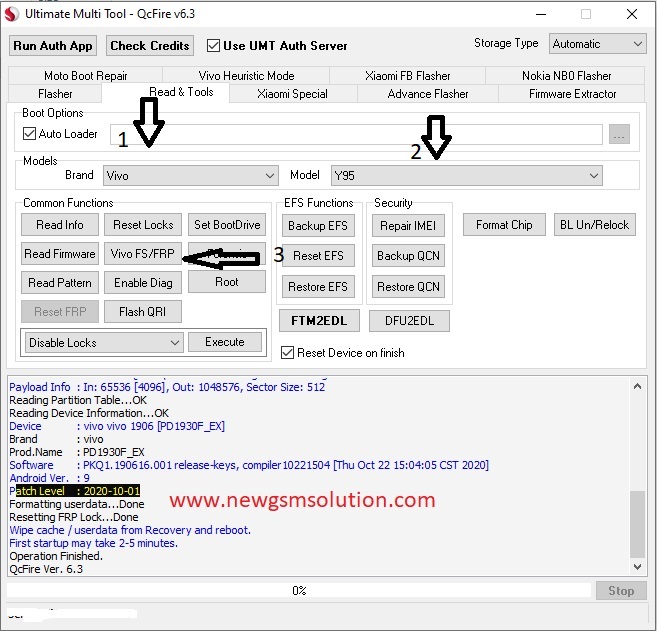Open the Xiaomi FB Flasher tab

tap(407, 75)
